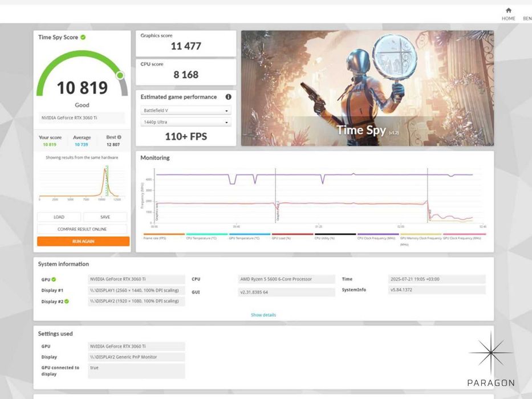Click the 110+ FPS estimate
The image size is (532, 399).
(x=186, y=136)
